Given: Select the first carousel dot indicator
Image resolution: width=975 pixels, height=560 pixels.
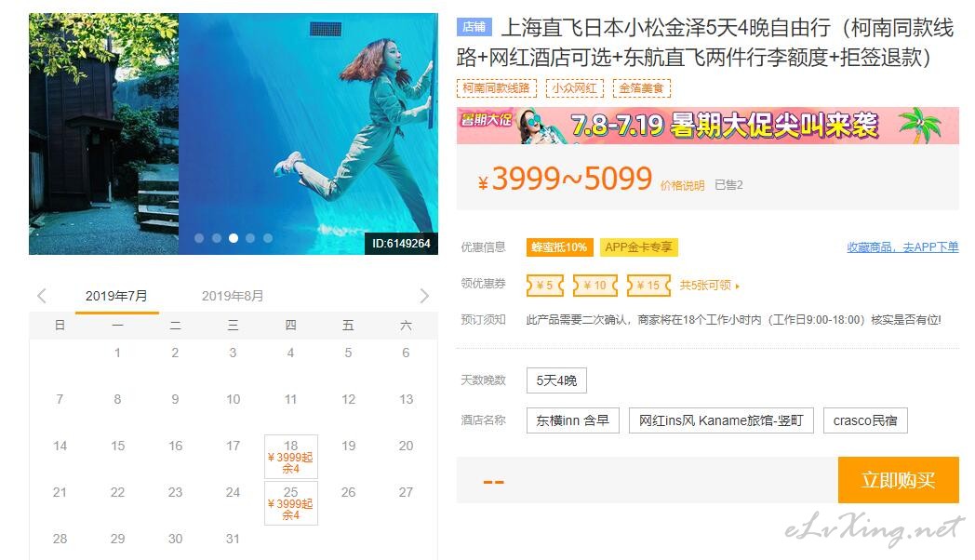Looking at the screenshot, I should (x=199, y=238).
